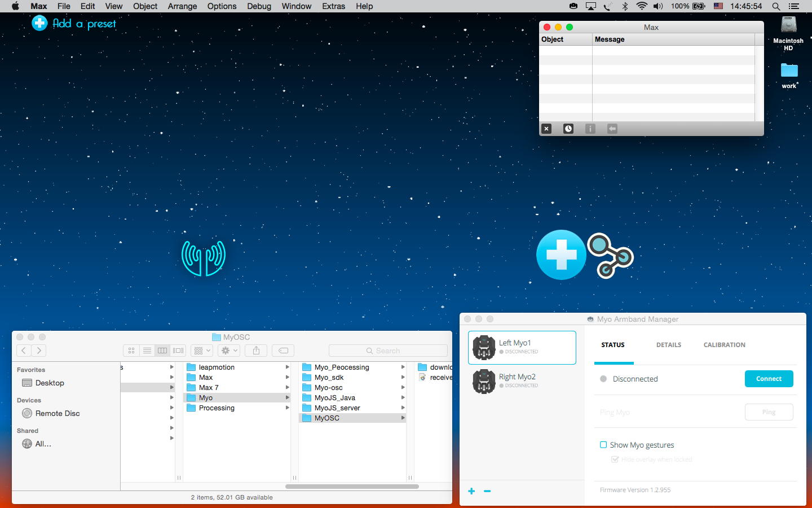This screenshot has width=812, height=508.
Task: Switch Finder to icon view
Action: [131, 351]
